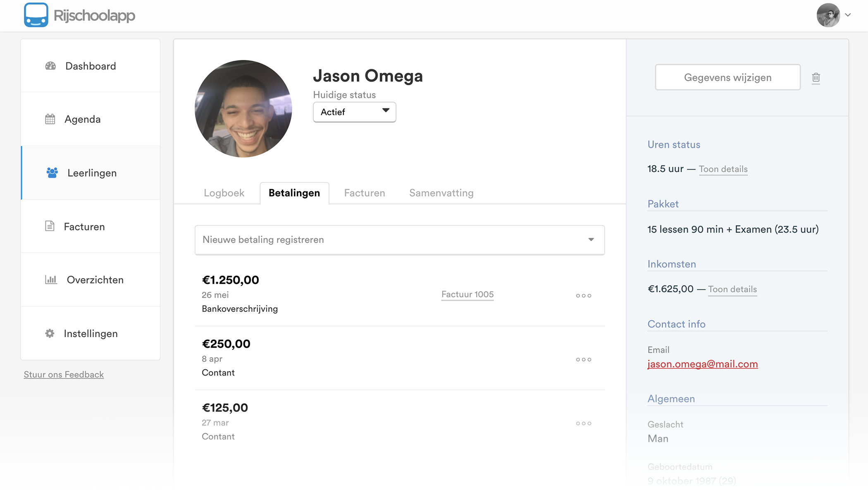Open Instellingen via the gear icon
Screen dimensions: 868x504
50,333
